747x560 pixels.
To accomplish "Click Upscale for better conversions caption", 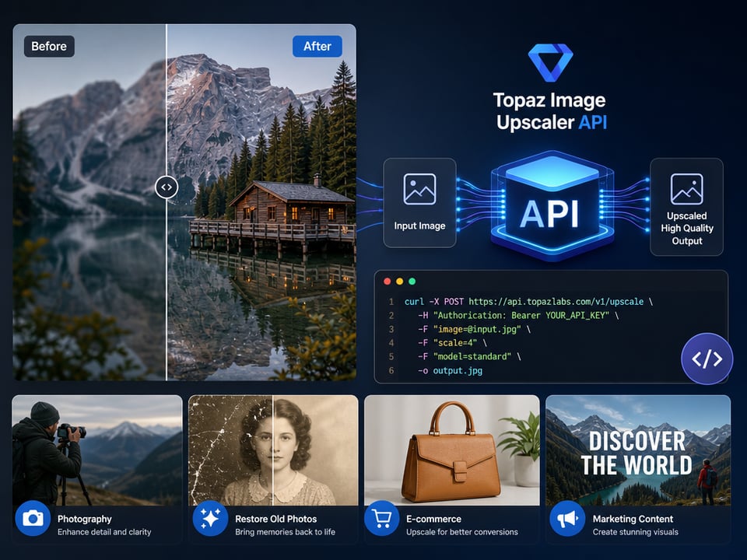I will pos(461,532).
